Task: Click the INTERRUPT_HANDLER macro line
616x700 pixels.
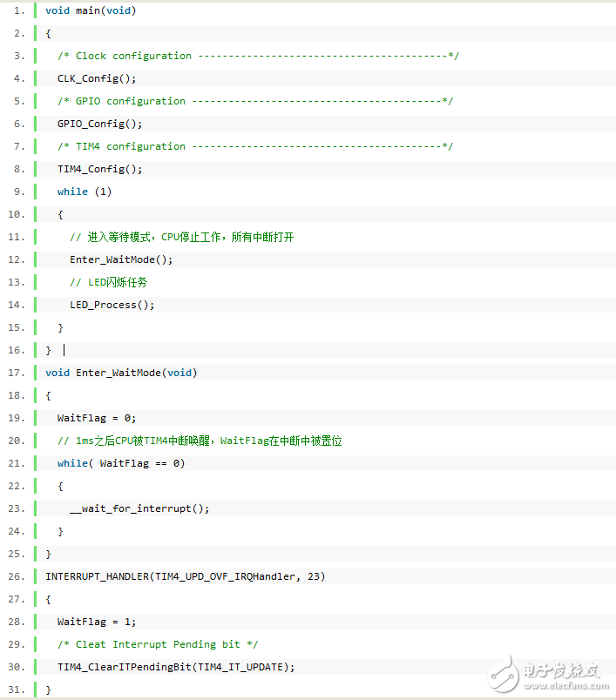Action: coord(185,576)
